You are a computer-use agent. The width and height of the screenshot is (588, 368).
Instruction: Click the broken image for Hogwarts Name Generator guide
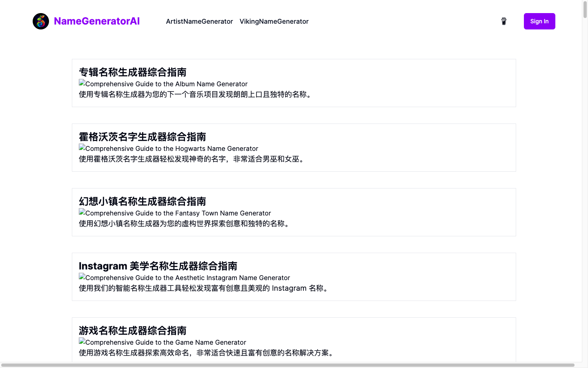click(x=168, y=148)
